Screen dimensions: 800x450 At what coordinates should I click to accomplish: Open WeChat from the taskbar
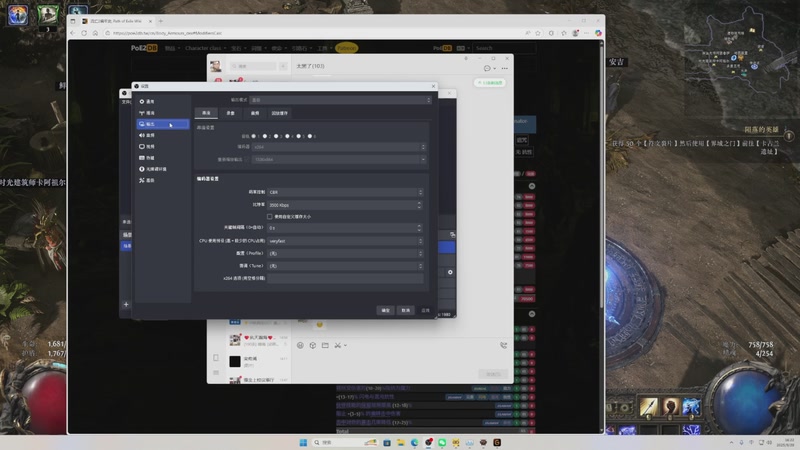(x=442, y=442)
